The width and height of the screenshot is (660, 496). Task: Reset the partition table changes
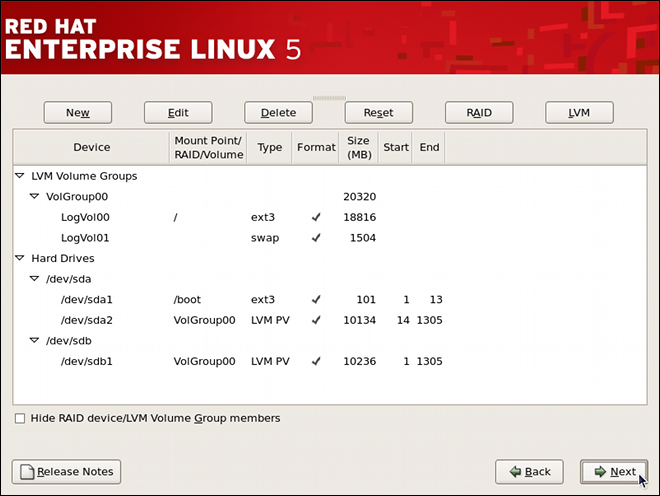point(378,112)
